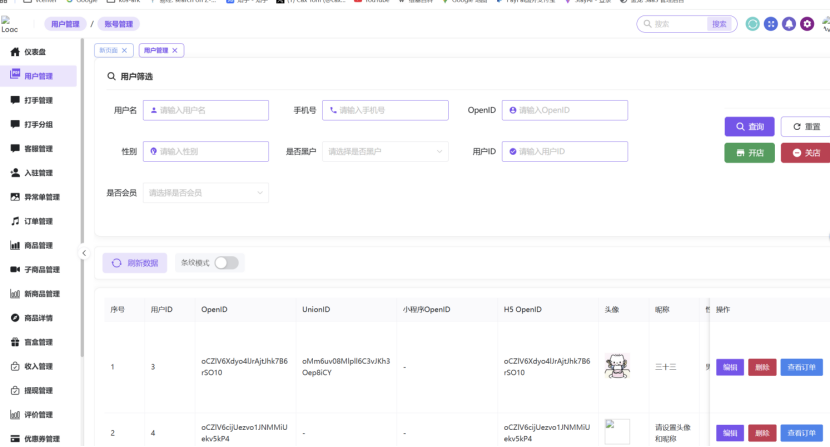Click the 昵称 column header
The image size is (830, 447).
662,309
